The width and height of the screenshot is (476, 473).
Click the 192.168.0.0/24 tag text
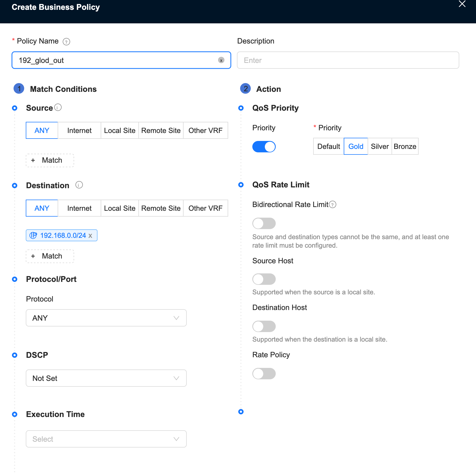63,235
